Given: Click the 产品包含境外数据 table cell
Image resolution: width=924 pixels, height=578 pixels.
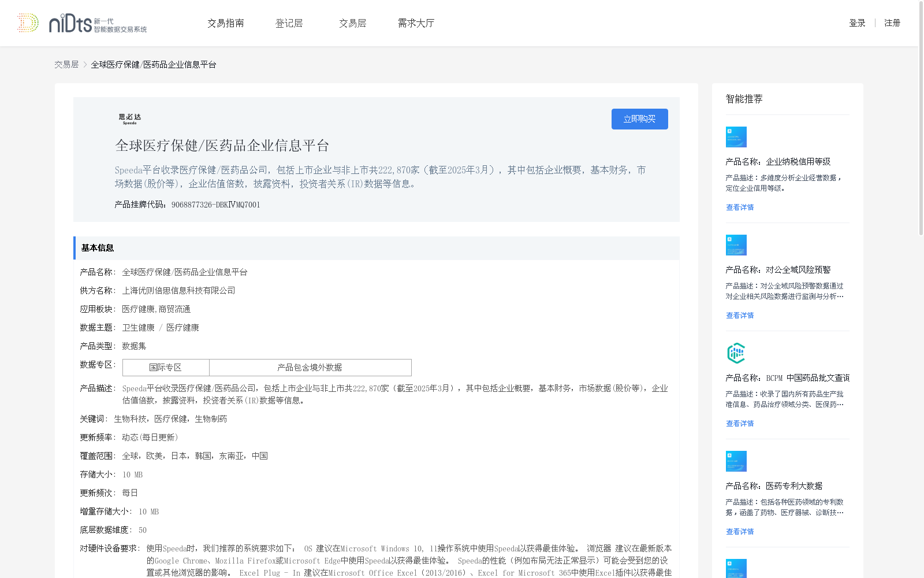Looking at the screenshot, I should (x=310, y=368).
